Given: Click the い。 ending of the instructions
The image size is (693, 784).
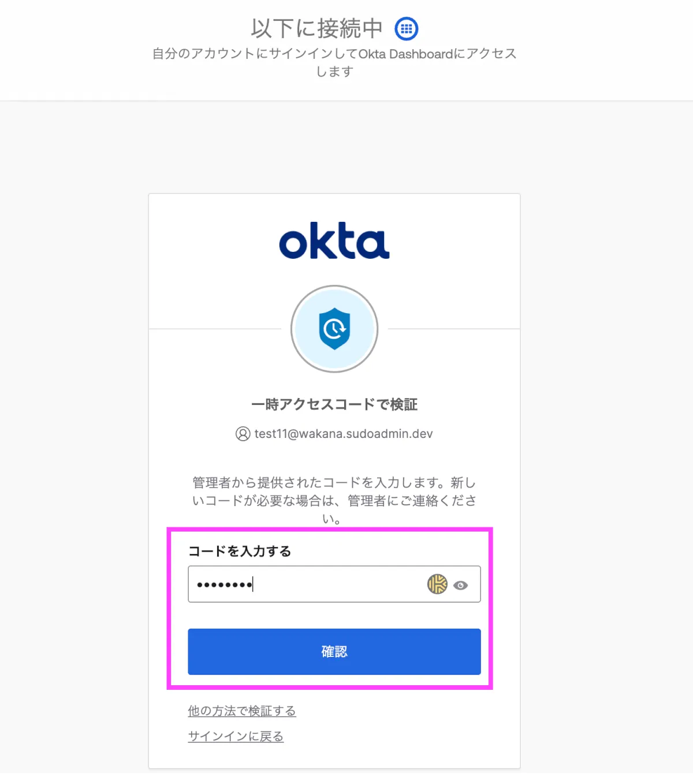Looking at the screenshot, I should coord(331,519).
